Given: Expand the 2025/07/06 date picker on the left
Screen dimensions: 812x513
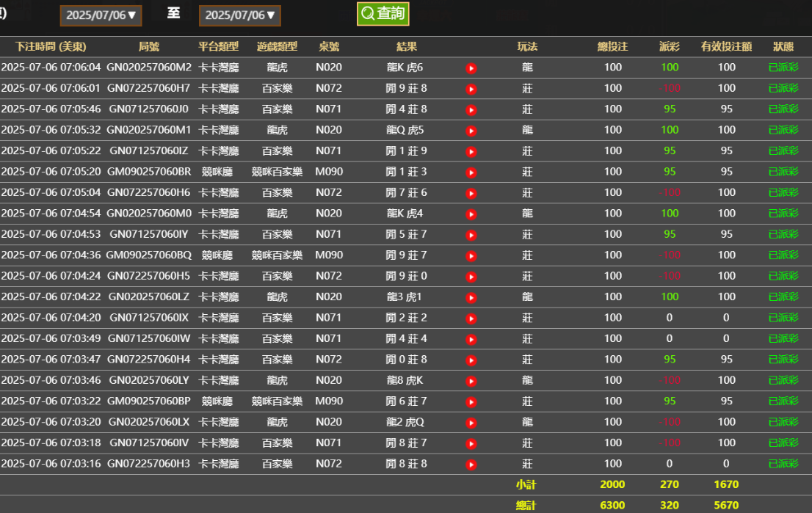Looking at the screenshot, I should click(x=101, y=13).
